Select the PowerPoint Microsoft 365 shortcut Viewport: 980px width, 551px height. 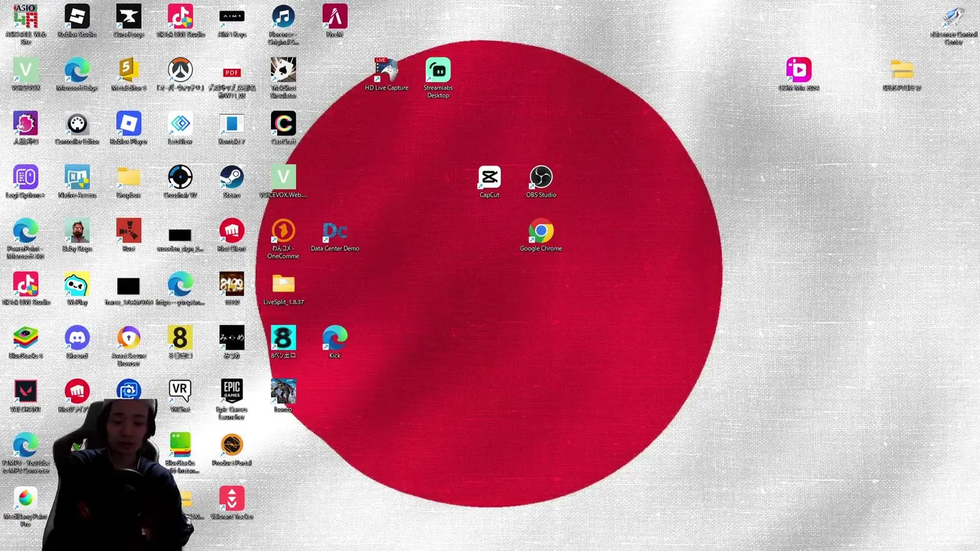[x=25, y=231]
